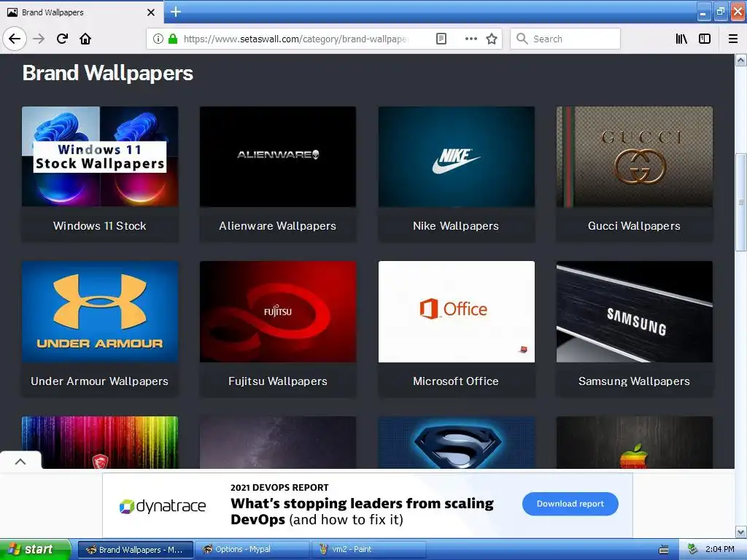
Task: Click the scrollbar down arrow
Action: pos(741,532)
